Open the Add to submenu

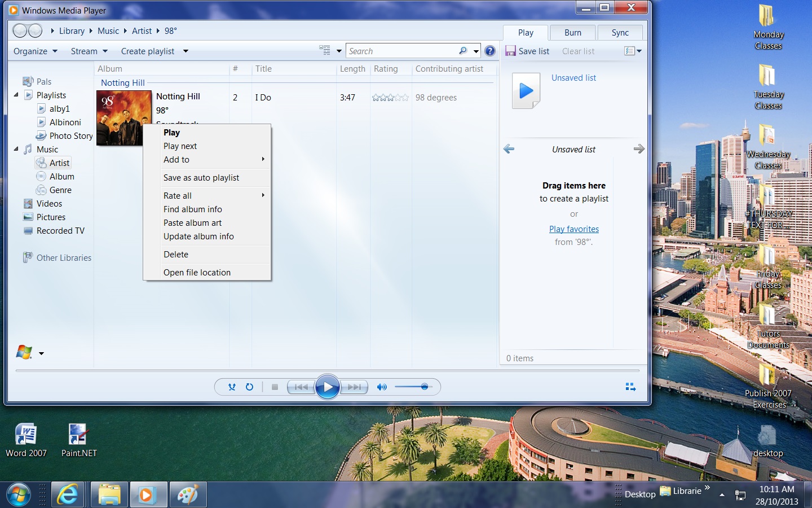(x=207, y=160)
